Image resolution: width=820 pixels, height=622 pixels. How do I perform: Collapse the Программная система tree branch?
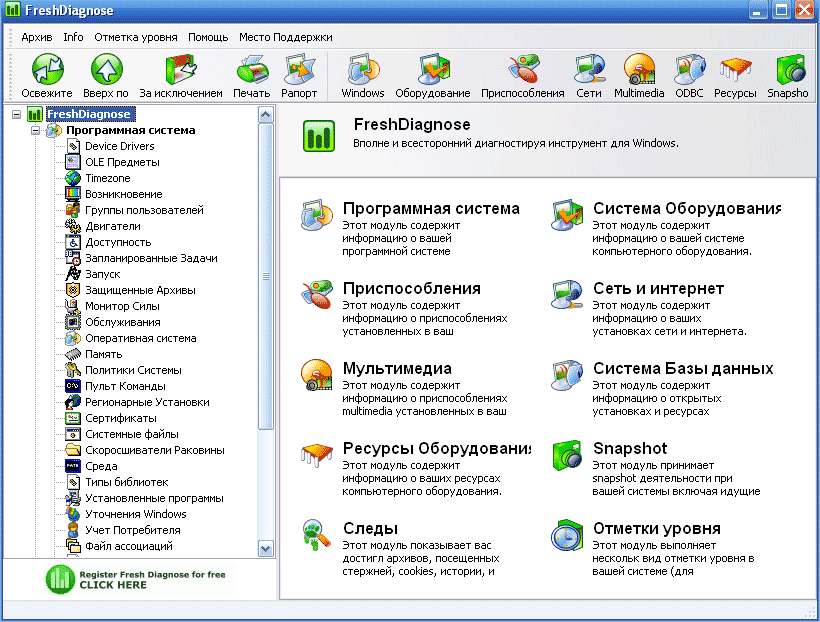click(36, 130)
